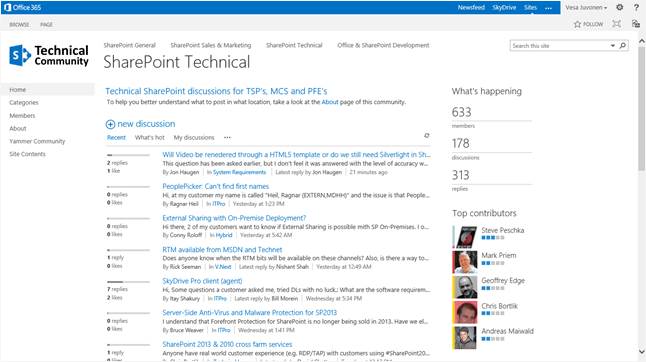Click the refresh icon above discussion list
This screenshot has height=362, width=646.
(x=426, y=135)
